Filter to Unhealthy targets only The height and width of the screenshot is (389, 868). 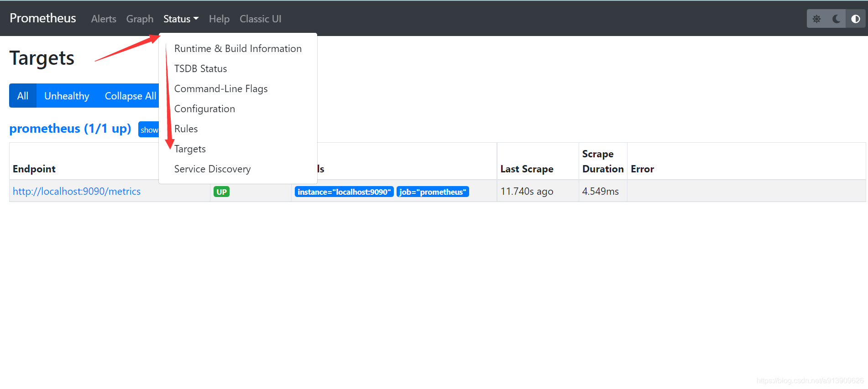tap(67, 96)
